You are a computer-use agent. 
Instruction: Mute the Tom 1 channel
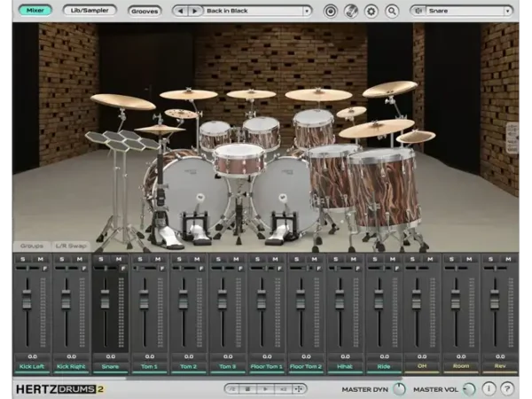click(158, 259)
